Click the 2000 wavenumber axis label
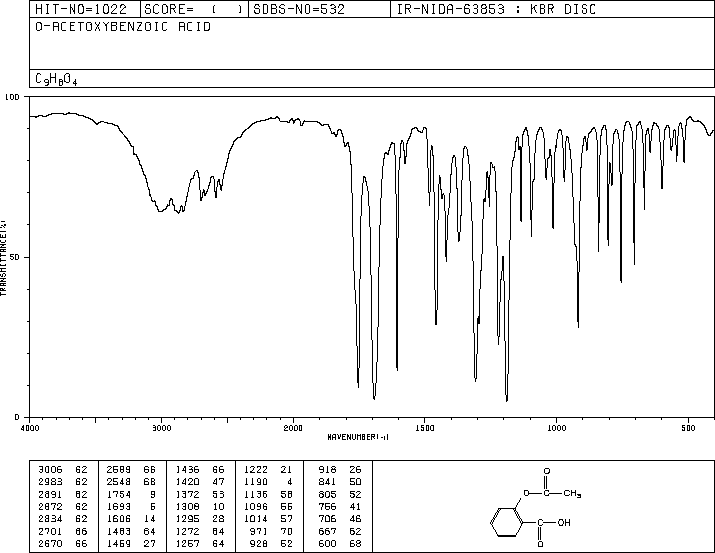715x553 pixels. click(x=293, y=428)
